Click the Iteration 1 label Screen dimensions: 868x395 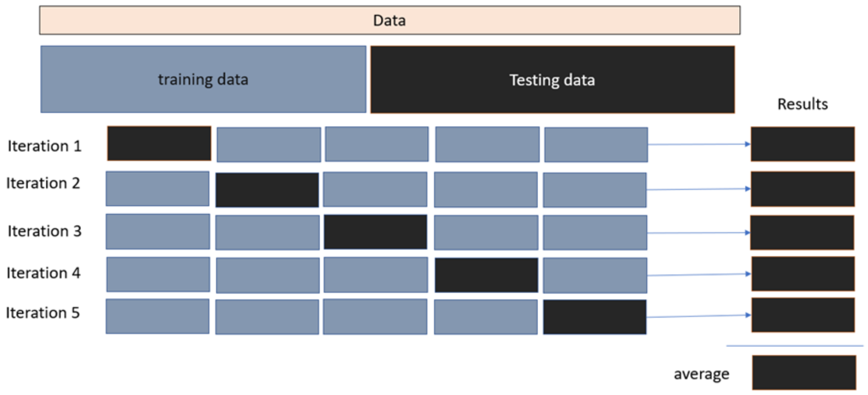(x=44, y=146)
